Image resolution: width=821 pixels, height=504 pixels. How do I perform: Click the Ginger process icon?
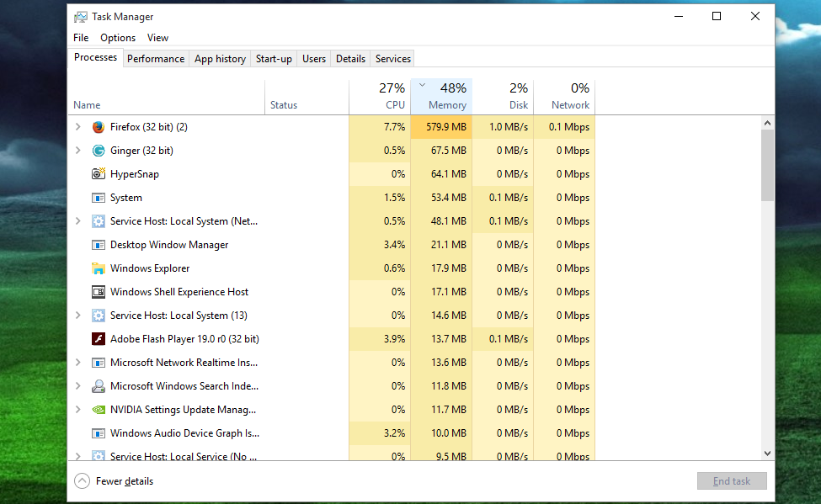pos(98,151)
